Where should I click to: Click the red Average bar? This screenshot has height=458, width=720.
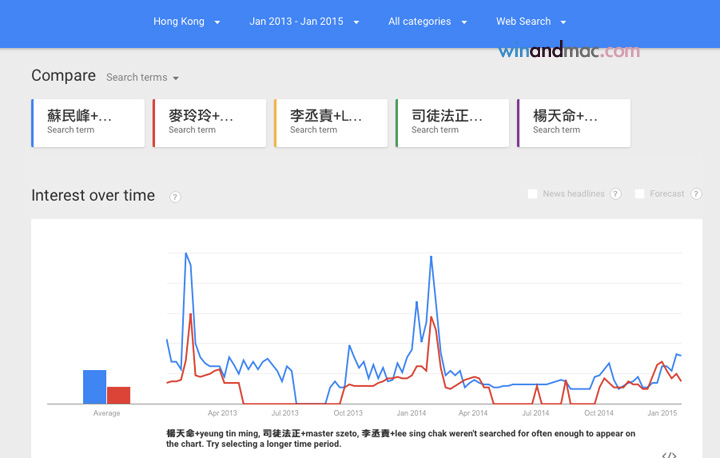118,395
